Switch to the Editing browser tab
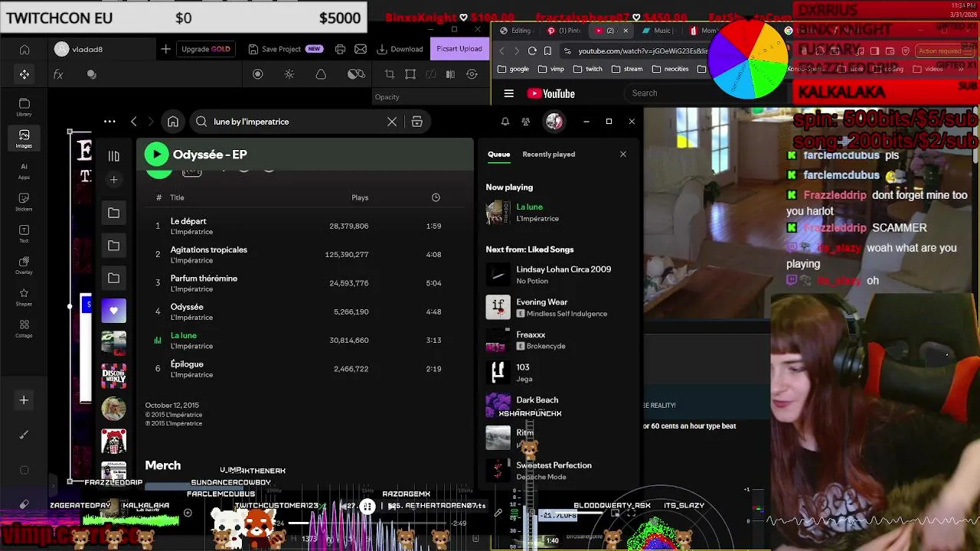980x551 pixels. coord(515,31)
